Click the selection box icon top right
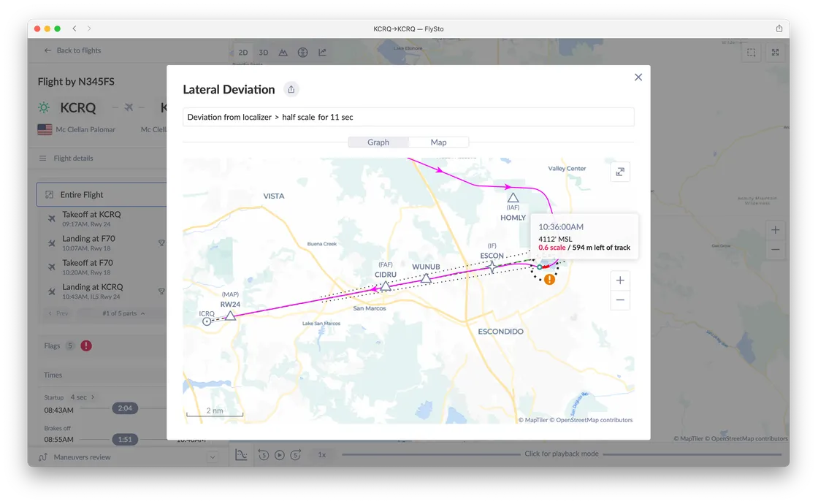This screenshot has height=504, width=818. click(x=752, y=52)
